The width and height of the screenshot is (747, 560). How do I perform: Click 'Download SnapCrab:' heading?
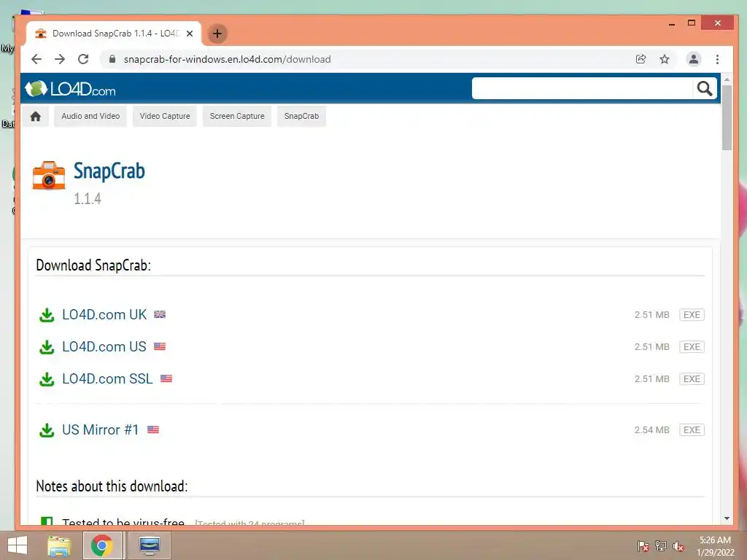click(x=93, y=265)
